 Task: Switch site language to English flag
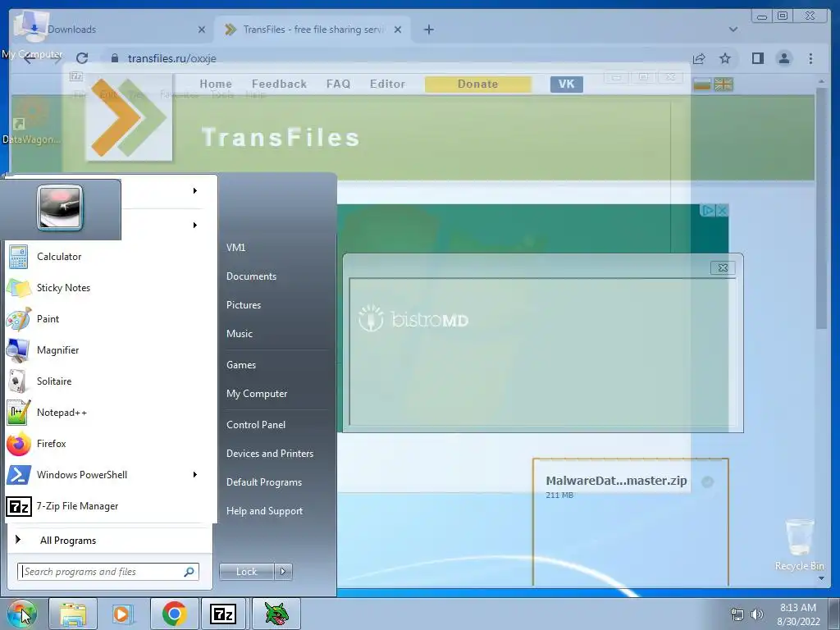click(724, 84)
